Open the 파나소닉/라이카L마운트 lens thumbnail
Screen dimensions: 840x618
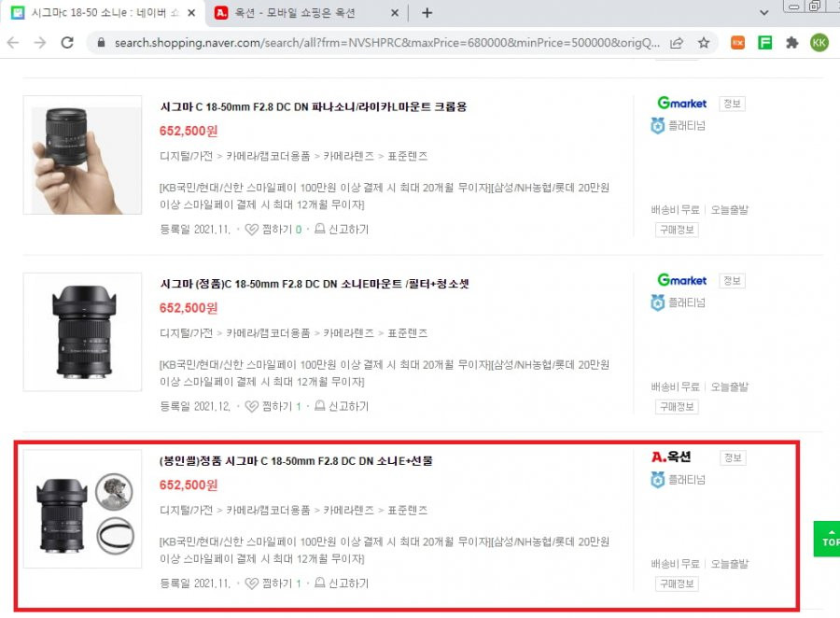tap(82, 155)
